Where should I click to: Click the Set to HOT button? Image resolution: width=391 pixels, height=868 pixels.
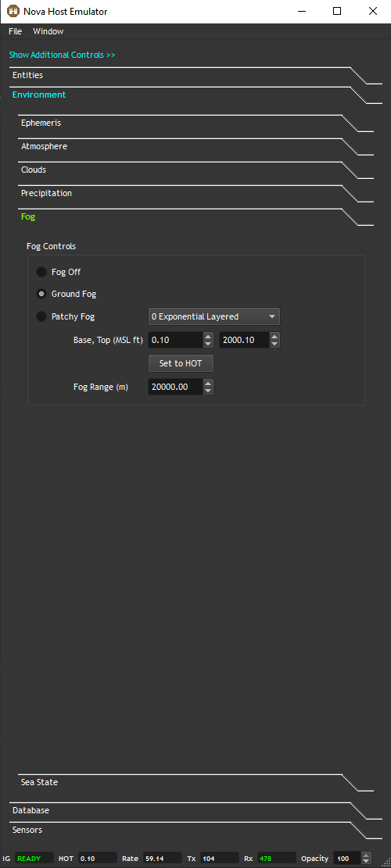[x=181, y=364]
